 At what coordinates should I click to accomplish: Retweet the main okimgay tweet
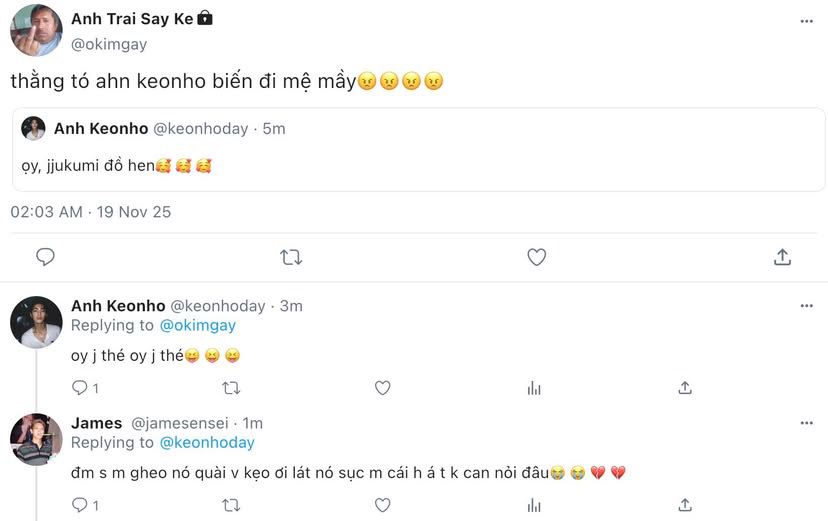(291, 257)
